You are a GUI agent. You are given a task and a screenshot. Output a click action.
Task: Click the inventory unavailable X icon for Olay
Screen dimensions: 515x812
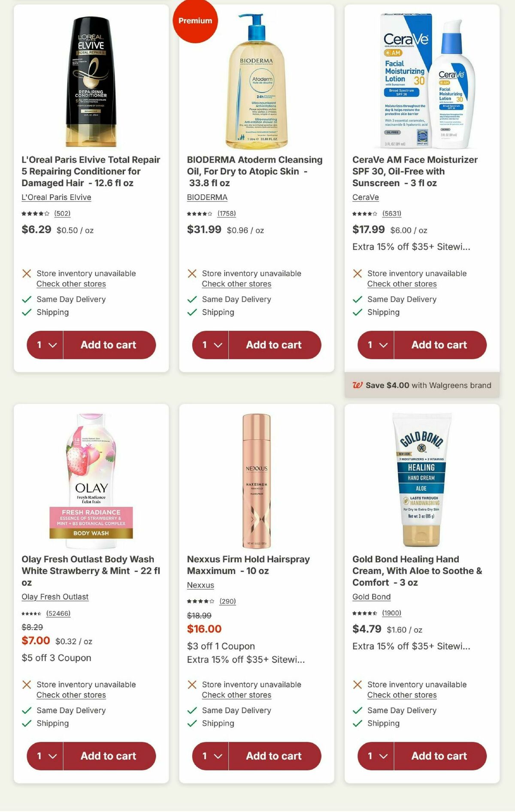(x=27, y=684)
